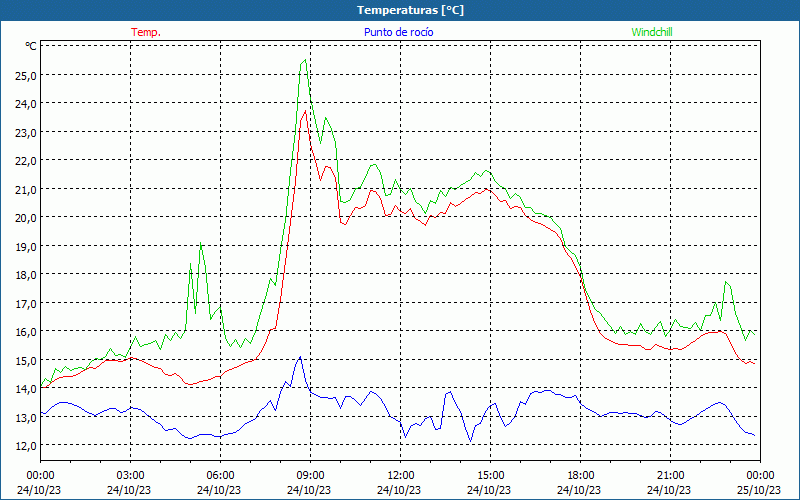Image resolution: width=800 pixels, height=500 pixels.
Task: Click the 25,0 y-axis value
Action: pos(26,75)
